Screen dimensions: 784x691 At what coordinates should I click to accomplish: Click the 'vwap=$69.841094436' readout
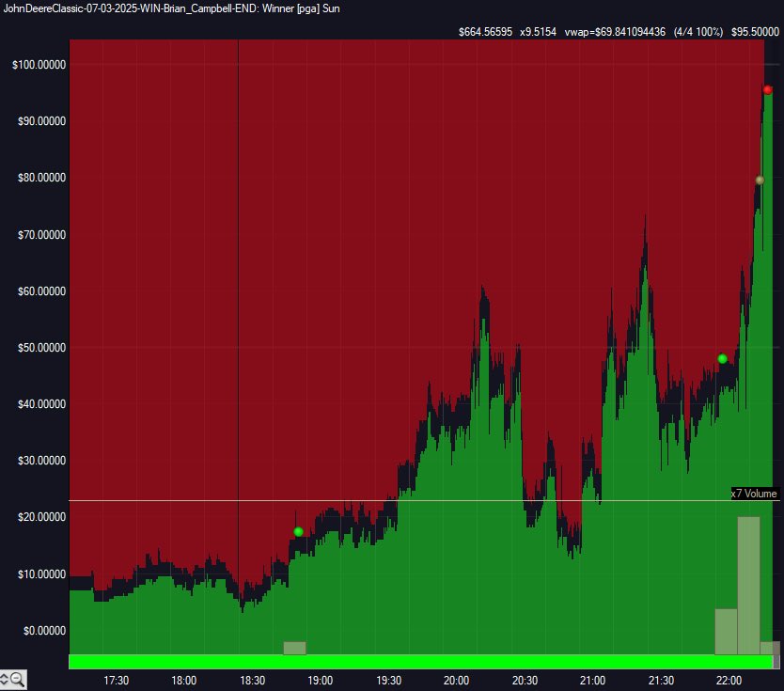(x=615, y=32)
